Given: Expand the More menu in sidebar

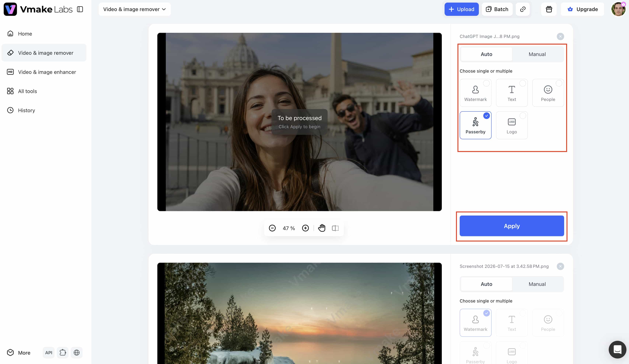Looking at the screenshot, I should click(x=19, y=353).
